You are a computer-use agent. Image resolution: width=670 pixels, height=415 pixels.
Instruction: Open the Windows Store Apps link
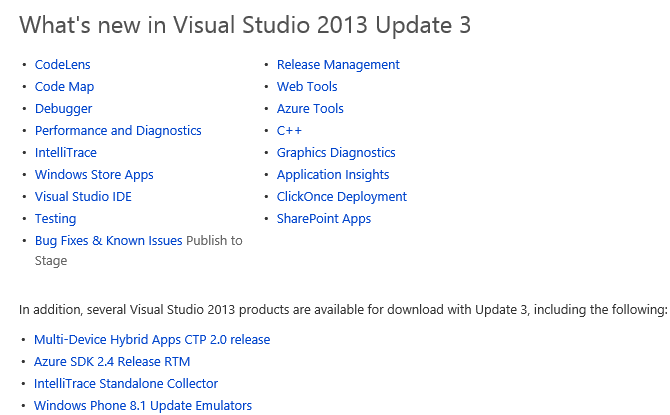pyautogui.click(x=94, y=175)
